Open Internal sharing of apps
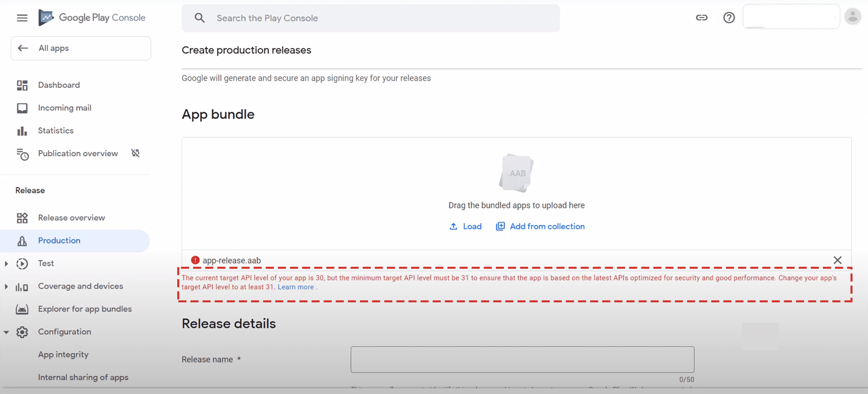This screenshot has width=868, height=394. 83,377
